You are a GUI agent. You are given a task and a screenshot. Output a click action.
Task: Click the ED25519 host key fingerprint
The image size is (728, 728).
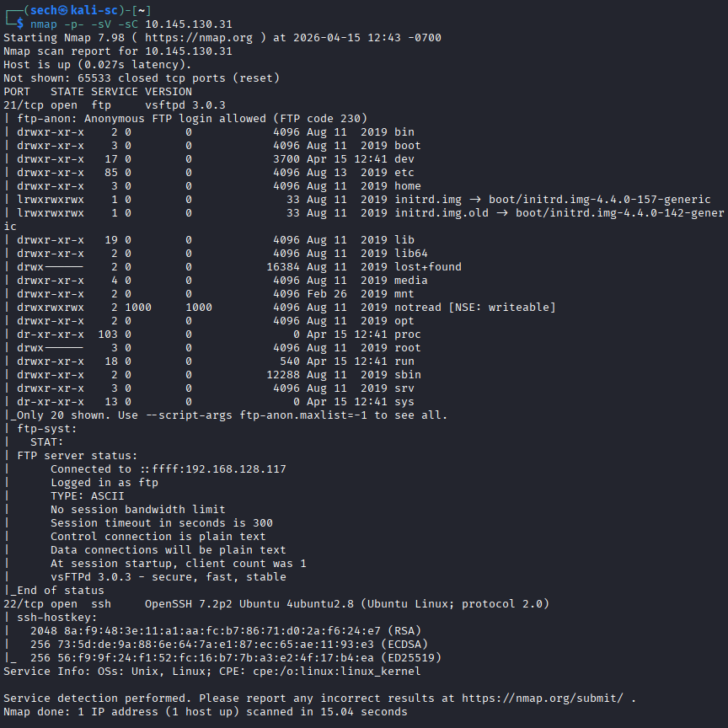click(225, 657)
